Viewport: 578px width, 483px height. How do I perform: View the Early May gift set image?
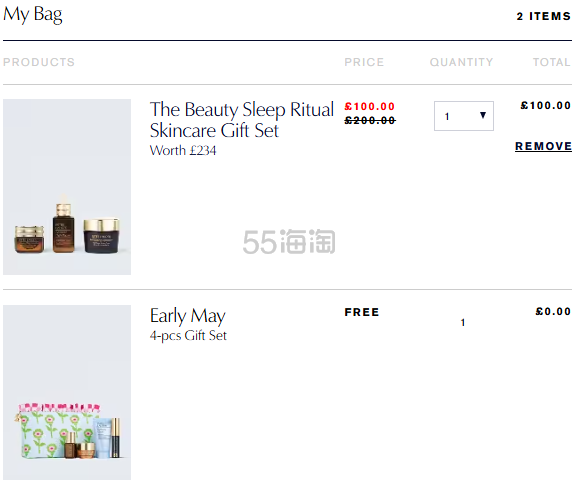click(67, 392)
